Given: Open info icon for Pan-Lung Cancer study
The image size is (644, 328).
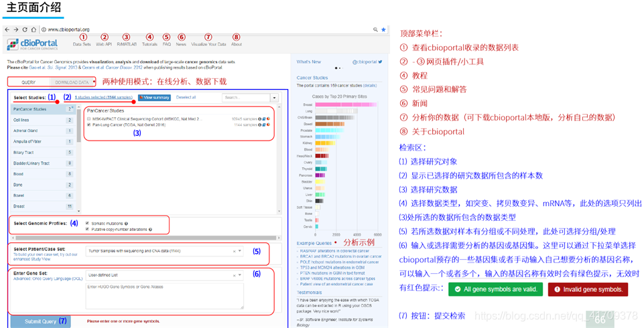Looking at the screenshot, I should click(x=259, y=125).
